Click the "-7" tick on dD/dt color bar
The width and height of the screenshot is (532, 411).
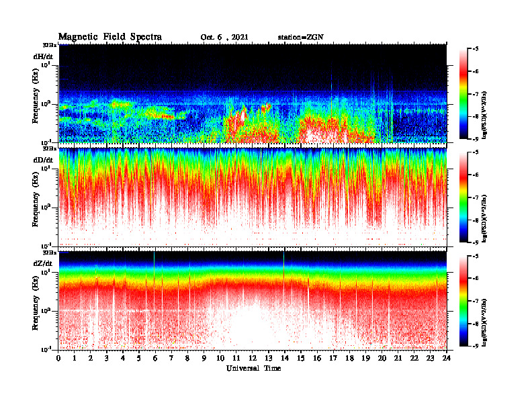point(475,197)
